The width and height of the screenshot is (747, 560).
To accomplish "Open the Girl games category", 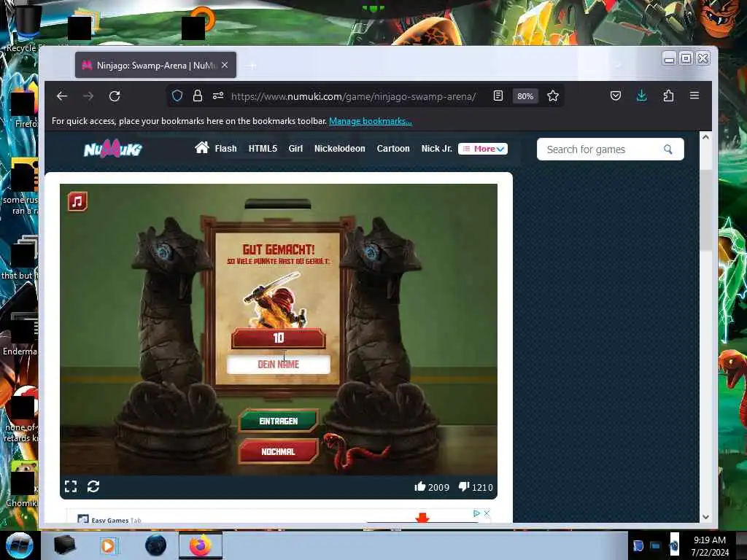I will click(295, 149).
